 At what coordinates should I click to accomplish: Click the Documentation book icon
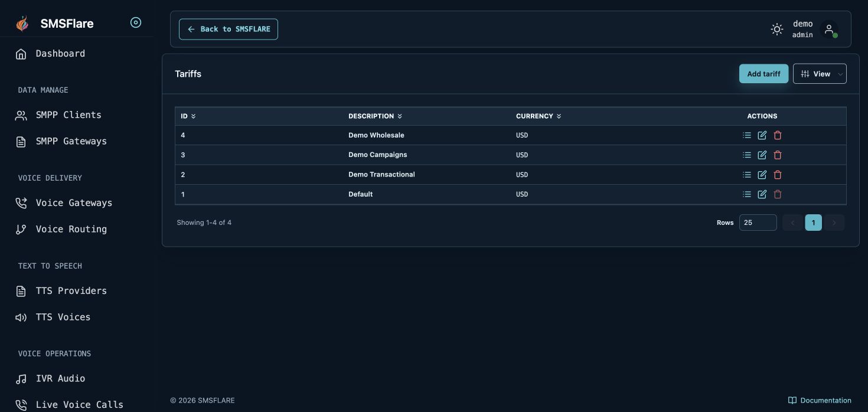coord(792,400)
